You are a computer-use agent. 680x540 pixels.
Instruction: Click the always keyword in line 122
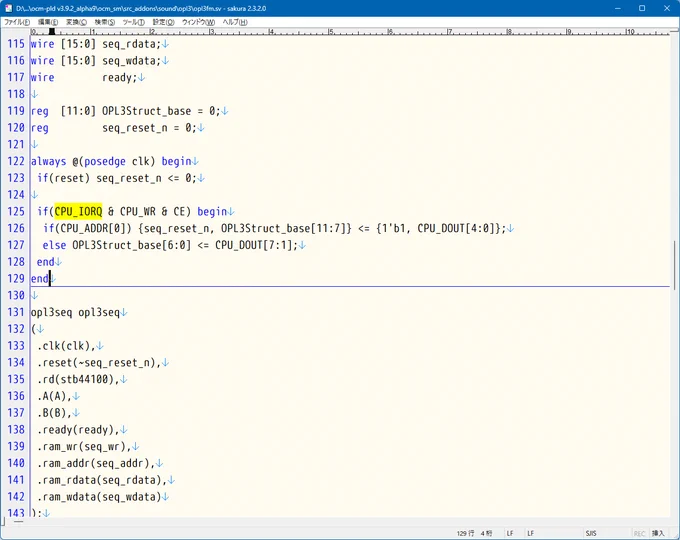(48, 162)
